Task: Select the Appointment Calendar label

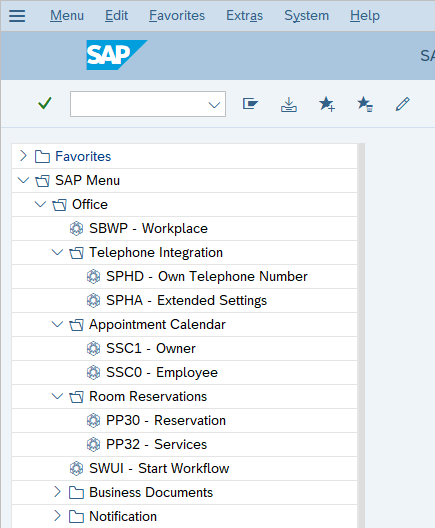Action: 157,325
